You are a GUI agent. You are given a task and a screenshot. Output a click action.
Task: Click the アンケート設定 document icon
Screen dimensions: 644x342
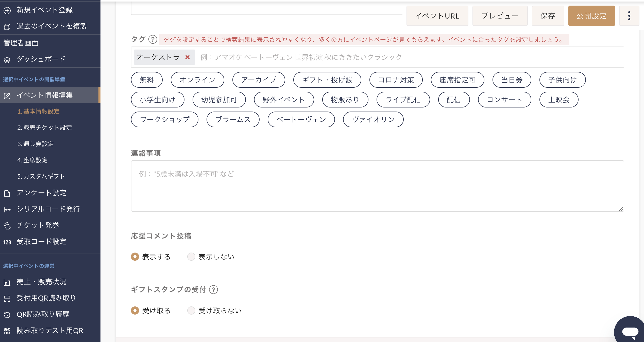[x=7, y=193]
